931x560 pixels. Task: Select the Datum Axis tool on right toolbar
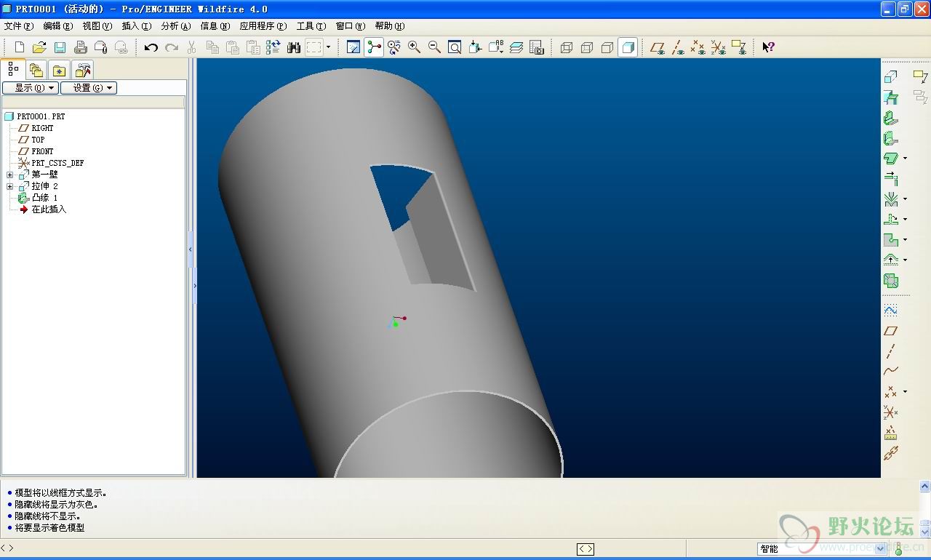[891, 351]
